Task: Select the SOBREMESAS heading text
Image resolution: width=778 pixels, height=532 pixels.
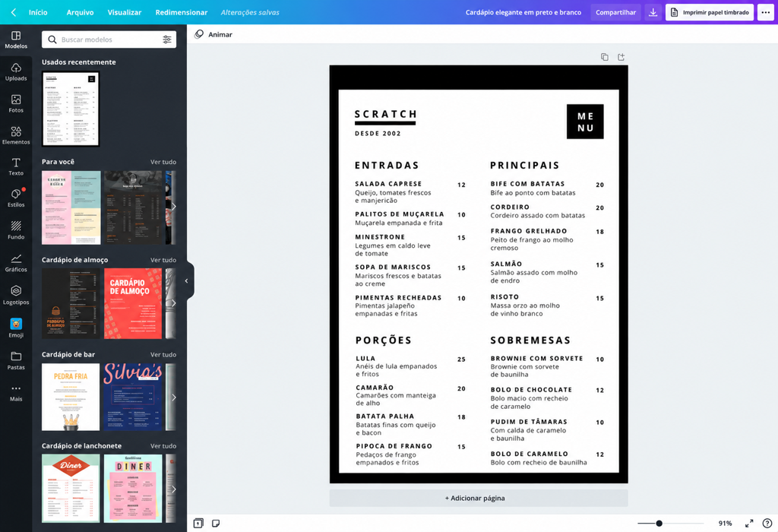Action: click(x=530, y=340)
